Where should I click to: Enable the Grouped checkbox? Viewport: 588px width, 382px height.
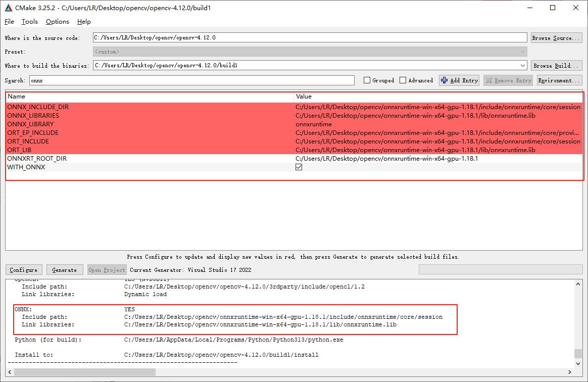[x=367, y=80]
